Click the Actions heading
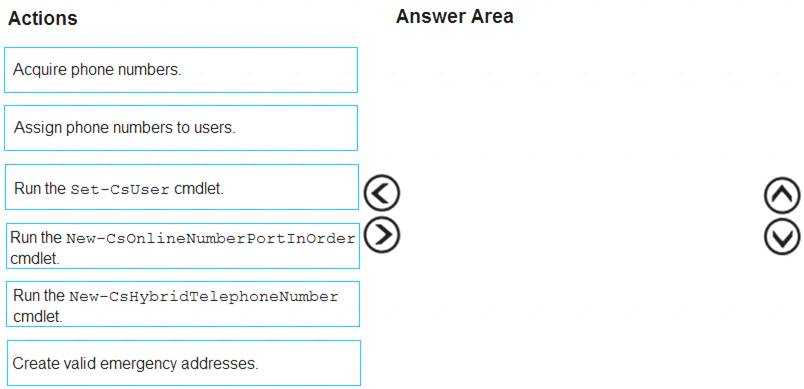Viewport: 804px width, 389px height. point(43,18)
